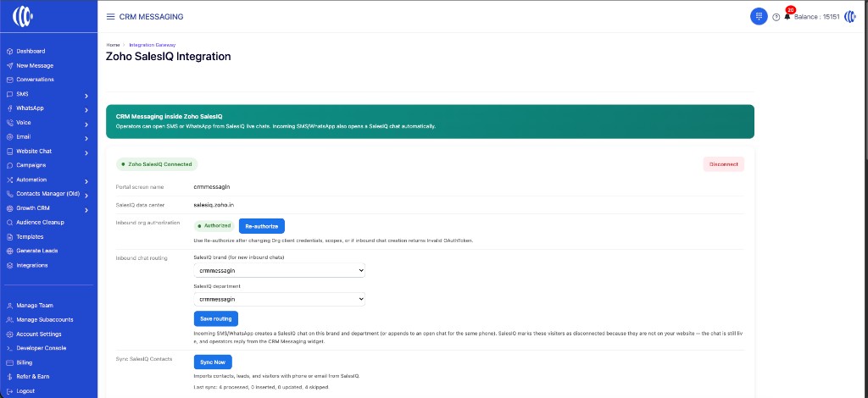
Task: Follow the Home breadcrumb link
Action: [113, 45]
